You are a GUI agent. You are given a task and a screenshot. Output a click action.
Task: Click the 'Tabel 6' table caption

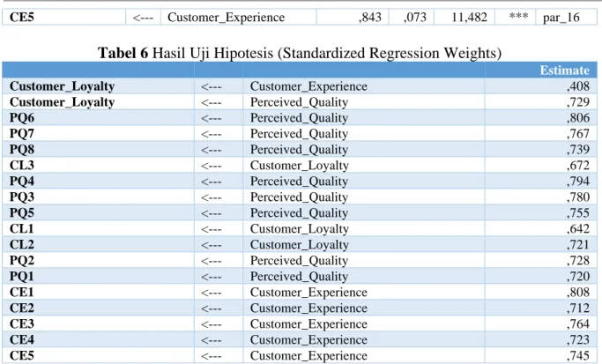click(300, 53)
